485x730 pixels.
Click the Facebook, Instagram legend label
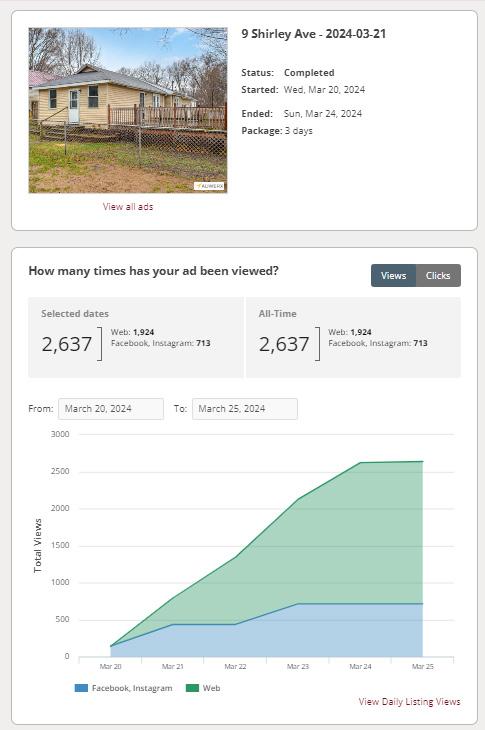click(132, 688)
